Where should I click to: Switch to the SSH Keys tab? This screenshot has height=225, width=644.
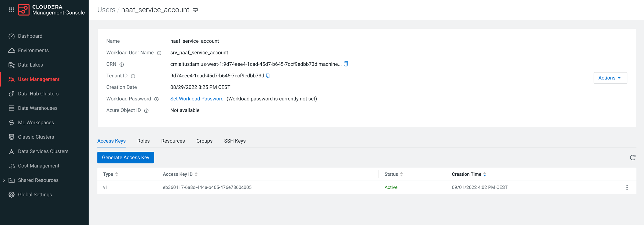click(235, 141)
